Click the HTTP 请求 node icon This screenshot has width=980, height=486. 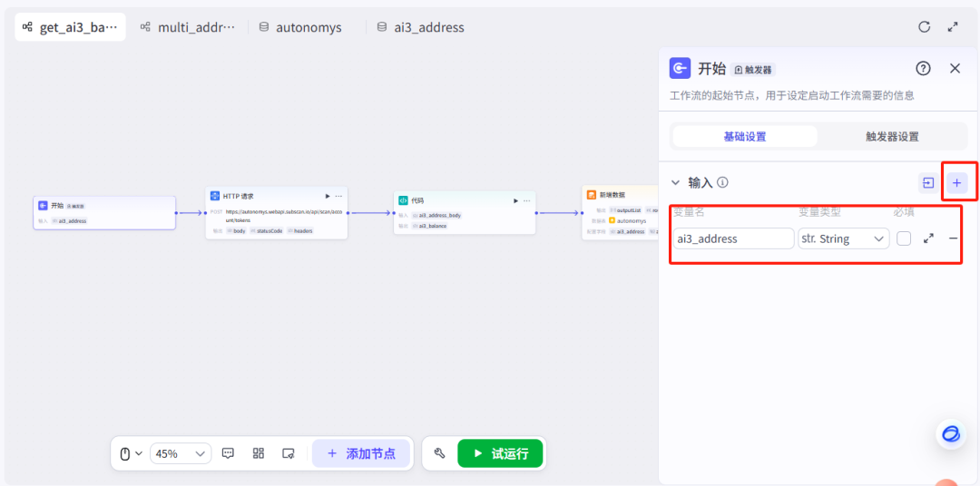pyautogui.click(x=214, y=196)
